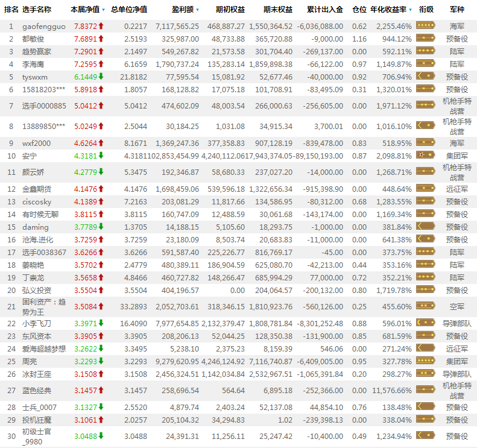Click the rank badge in 丁崇龙's row
Viewport: 477px width, 448px height.
point(426,277)
